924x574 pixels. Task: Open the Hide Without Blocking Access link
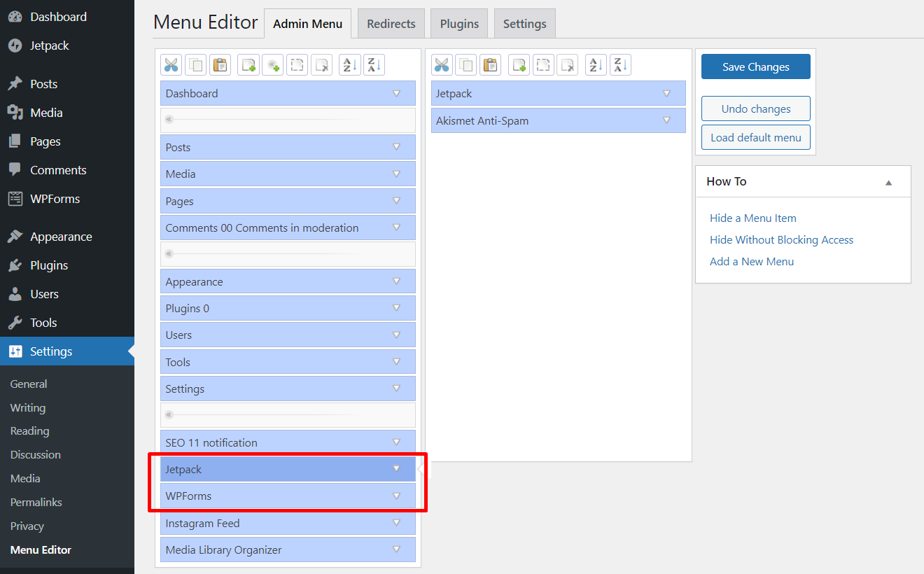tap(782, 240)
